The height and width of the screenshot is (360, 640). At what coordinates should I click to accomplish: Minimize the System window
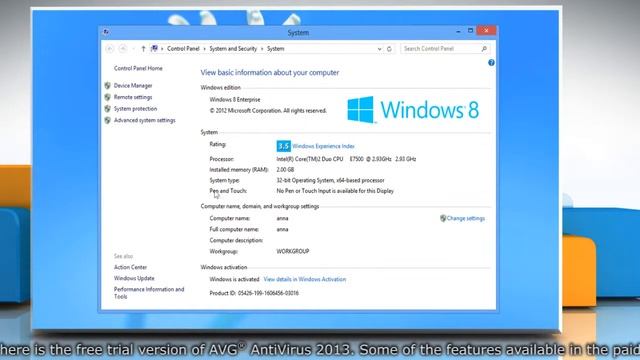(x=458, y=31)
